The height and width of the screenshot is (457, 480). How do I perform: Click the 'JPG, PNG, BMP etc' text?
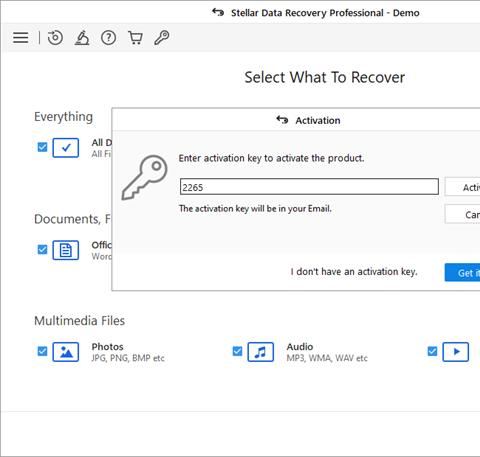tap(128, 358)
